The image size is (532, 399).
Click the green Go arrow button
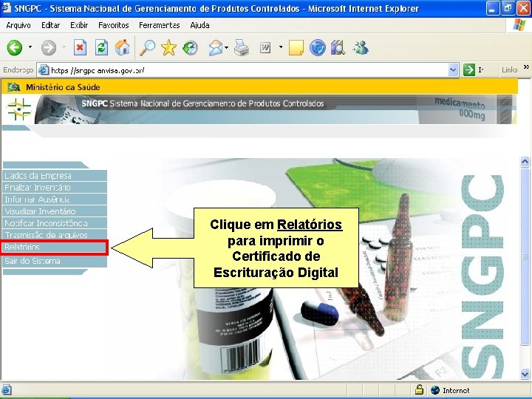[469, 70]
